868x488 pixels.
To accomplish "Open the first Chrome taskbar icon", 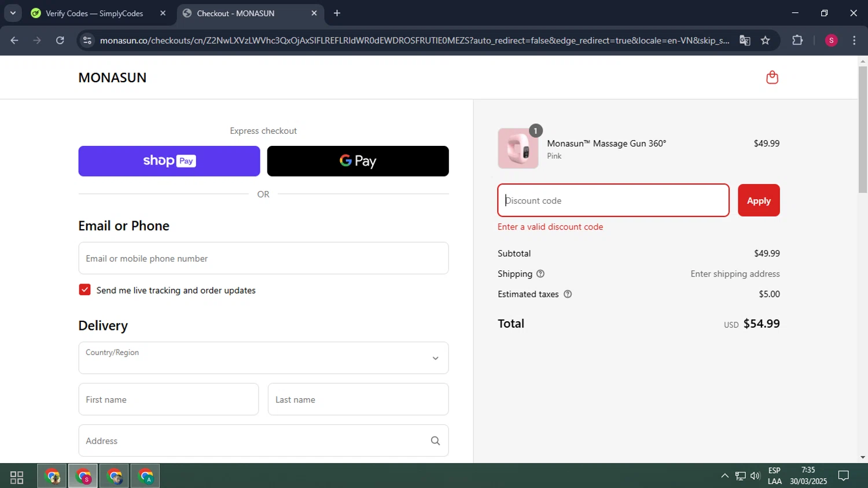I will coord(53,477).
